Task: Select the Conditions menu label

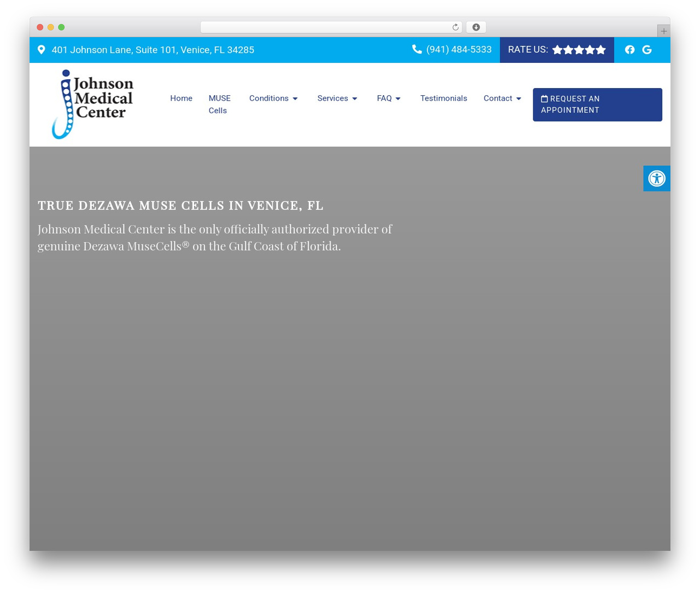Action: (269, 98)
